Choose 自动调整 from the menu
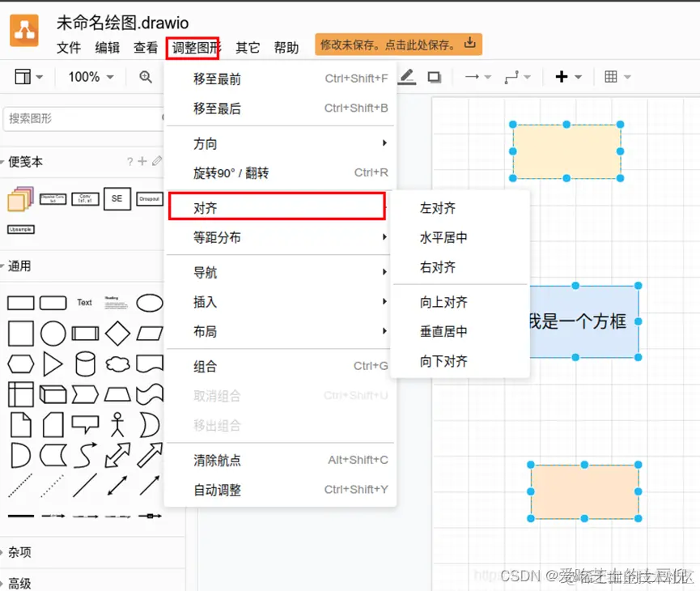Viewport: 700px width, 591px height. (x=280, y=490)
